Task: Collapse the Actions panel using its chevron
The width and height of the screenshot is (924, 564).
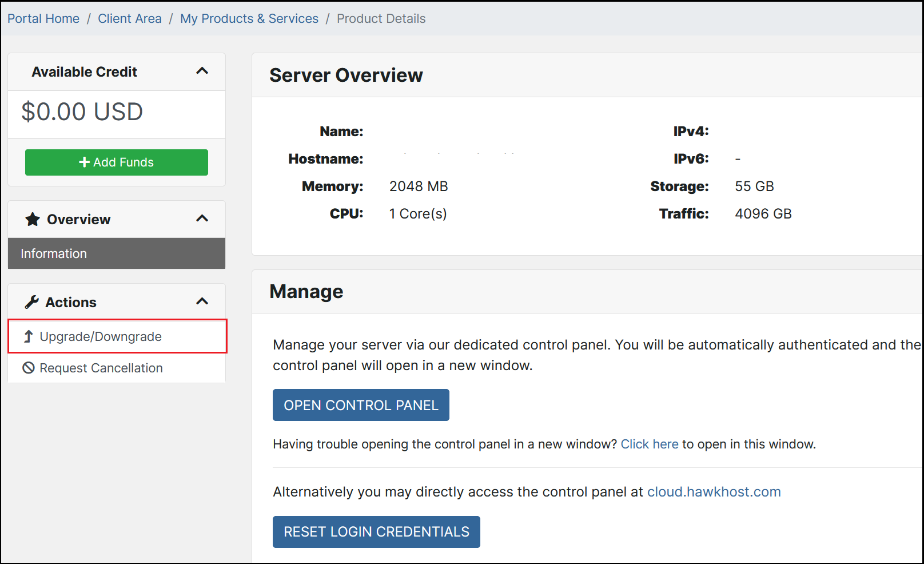Action: click(202, 301)
